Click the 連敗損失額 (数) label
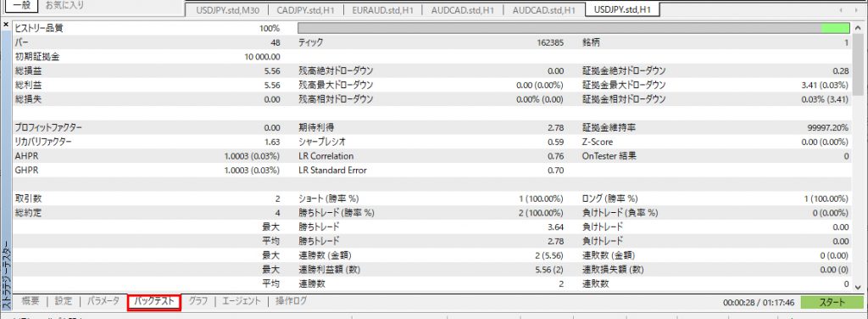The height and width of the screenshot is (319, 868). tap(614, 271)
